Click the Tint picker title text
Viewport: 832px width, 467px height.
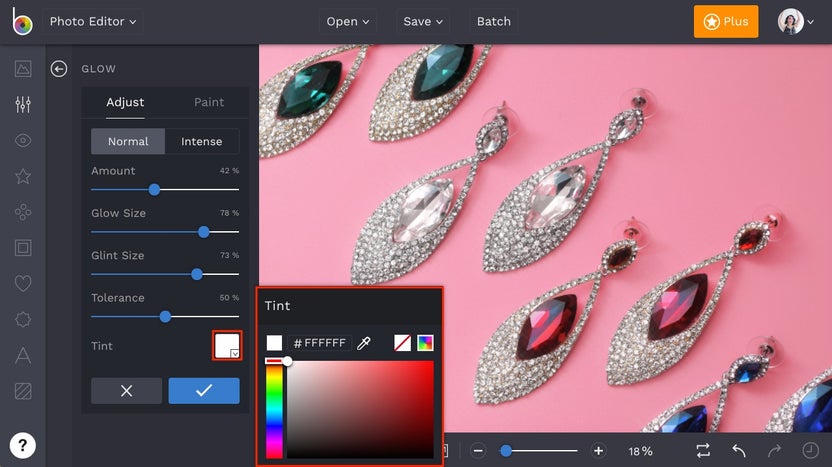[x=278, y=306]
